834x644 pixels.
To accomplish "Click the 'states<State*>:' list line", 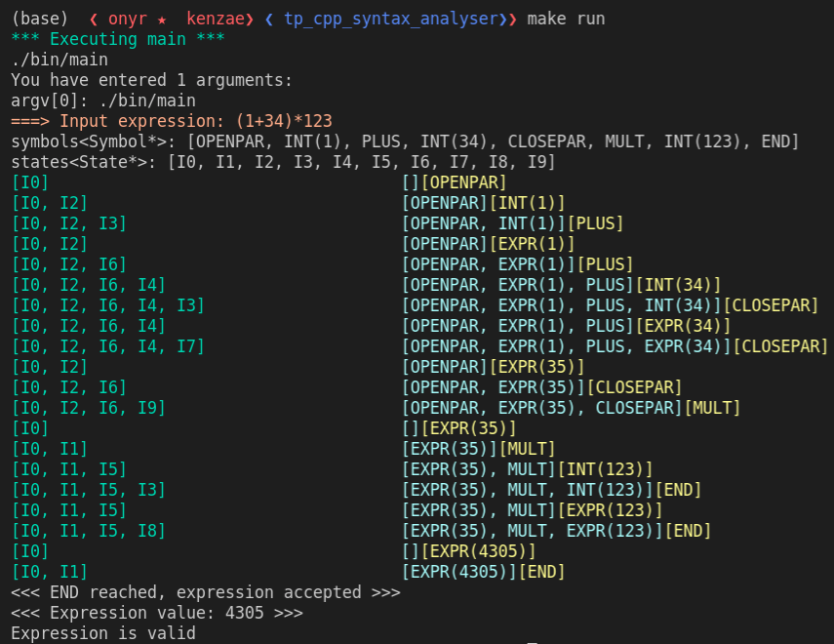I will [x=283, y=162].
